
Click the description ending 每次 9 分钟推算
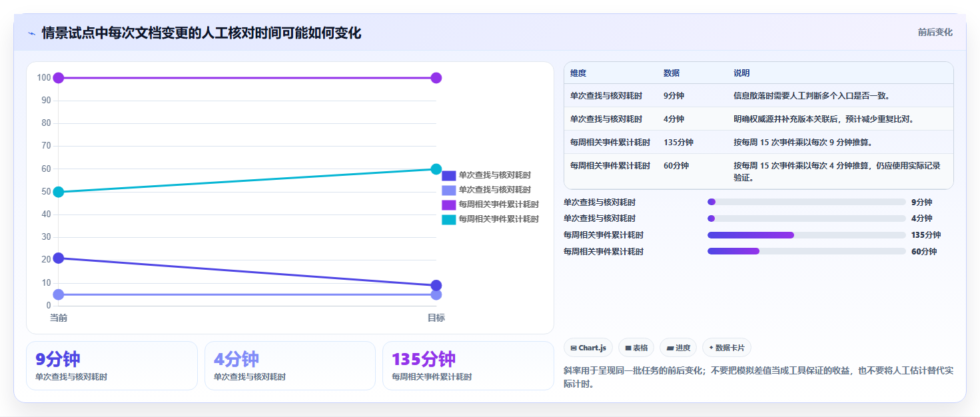pos(803,143)
